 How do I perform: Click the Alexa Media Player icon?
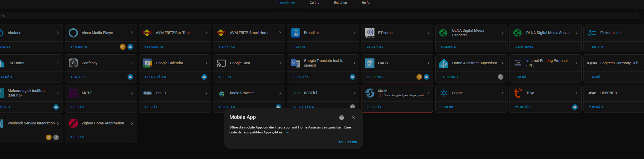[73, 33]
